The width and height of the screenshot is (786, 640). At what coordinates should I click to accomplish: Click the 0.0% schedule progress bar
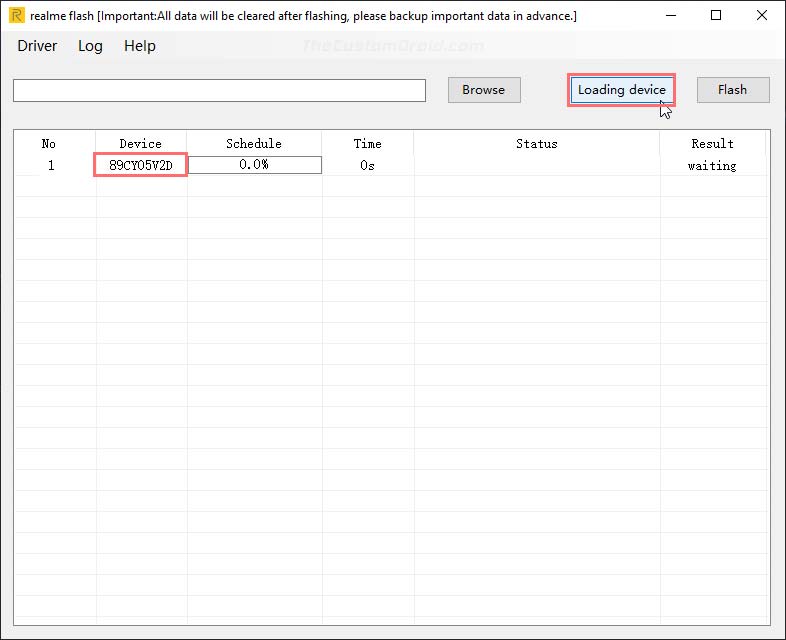[254, 165]
